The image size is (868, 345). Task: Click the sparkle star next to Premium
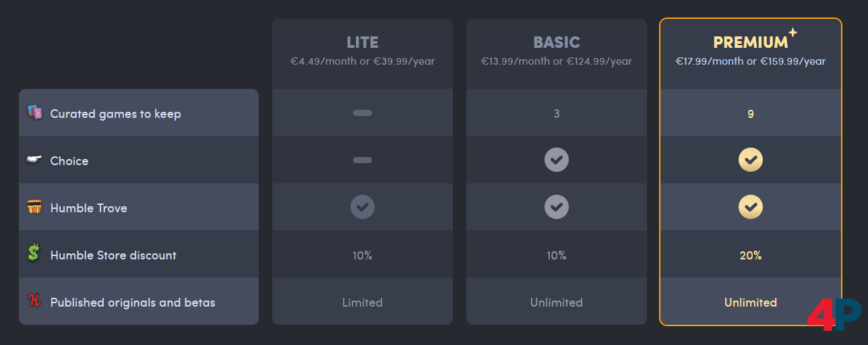click(x=793, y=32)
